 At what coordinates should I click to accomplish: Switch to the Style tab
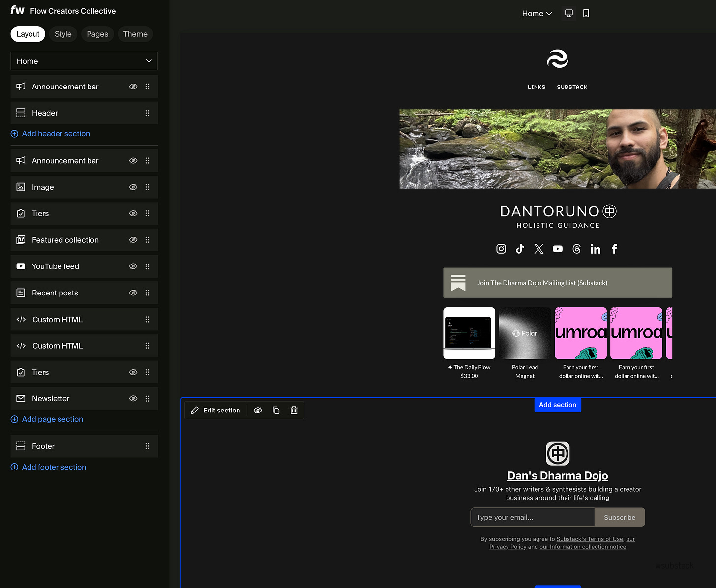tap(63, 34)
